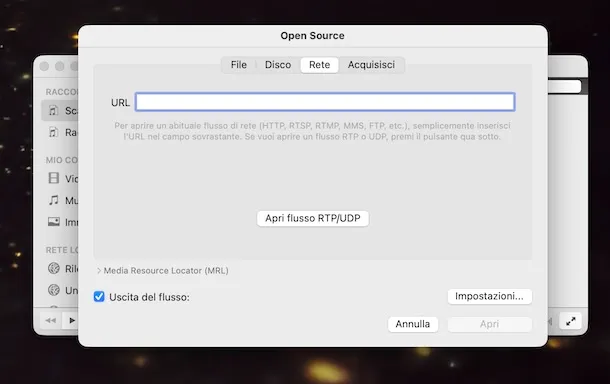This screenshot has height=384, width=610.
Task: Select second playlist icon starting with Ra
Action: click(54, 132)
